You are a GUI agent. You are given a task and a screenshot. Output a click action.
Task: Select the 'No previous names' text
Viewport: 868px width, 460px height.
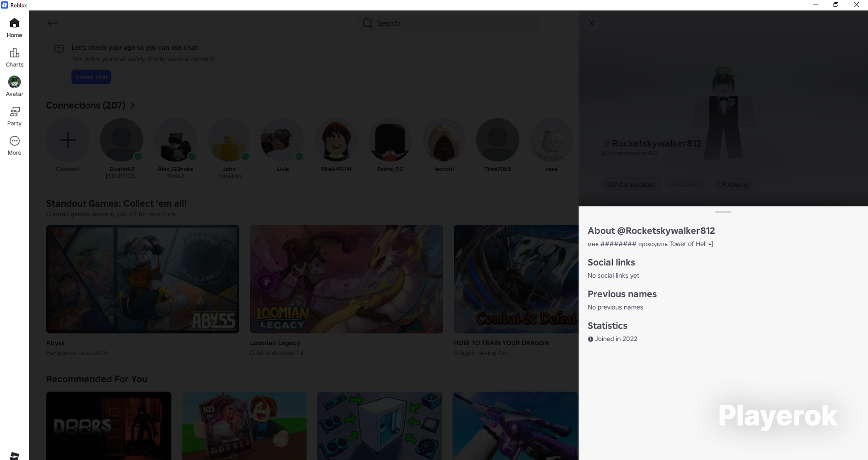615,307
